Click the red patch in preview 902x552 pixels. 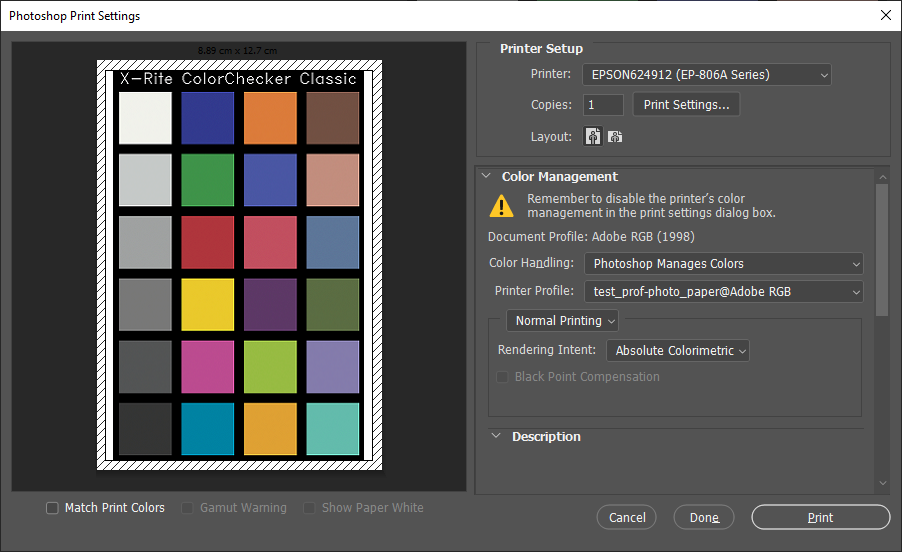[x=208, y=242]
